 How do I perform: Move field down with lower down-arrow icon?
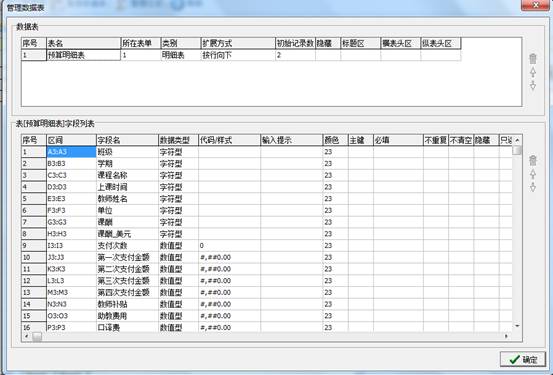pyautogui.click(x=533, y=187)
